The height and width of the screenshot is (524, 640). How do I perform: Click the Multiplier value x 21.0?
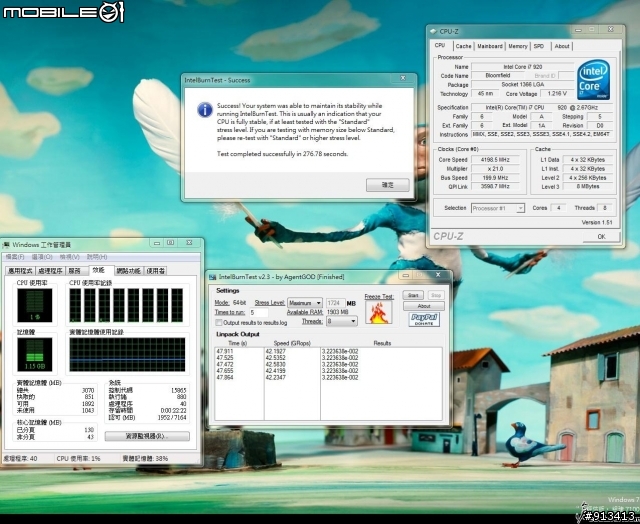click(495, 169)
